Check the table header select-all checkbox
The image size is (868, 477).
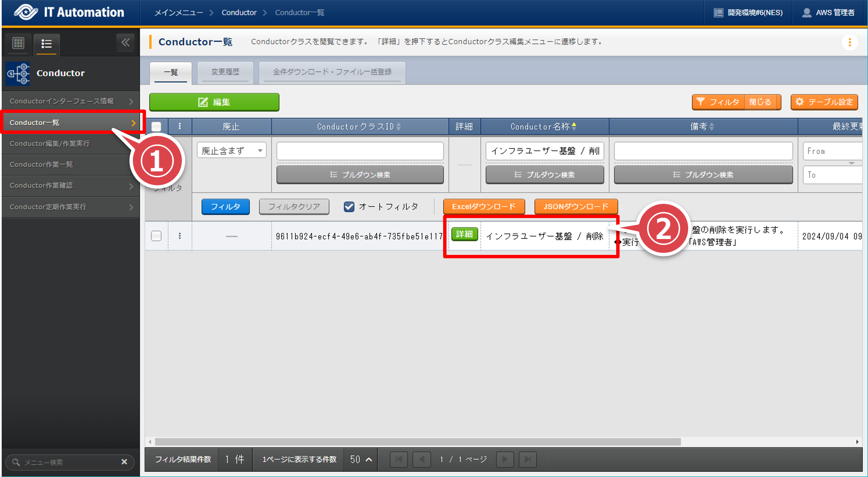click(156, 126)
